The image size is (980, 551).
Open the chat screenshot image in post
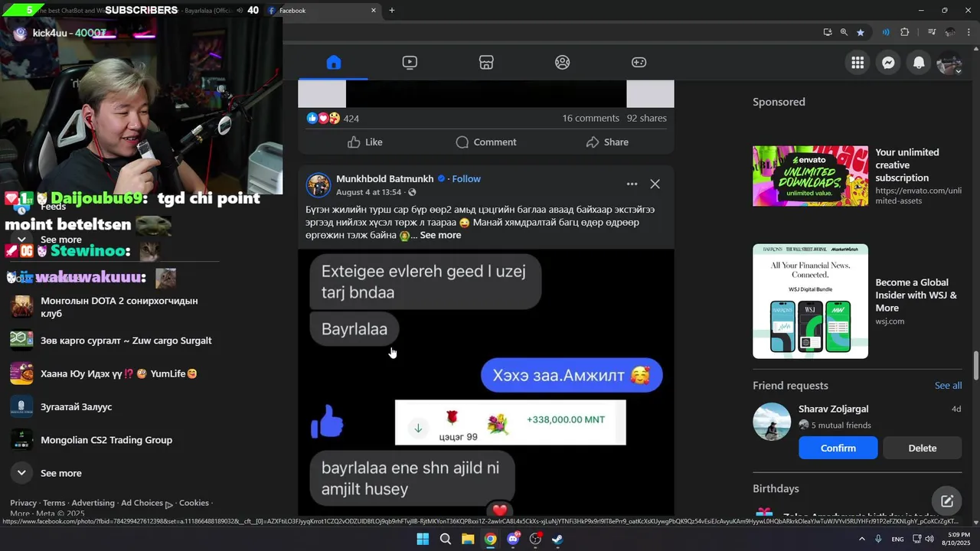486,381
